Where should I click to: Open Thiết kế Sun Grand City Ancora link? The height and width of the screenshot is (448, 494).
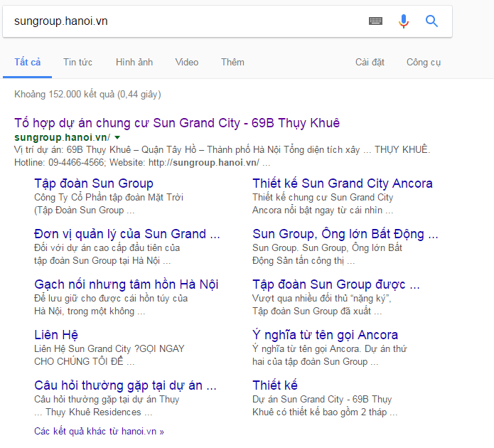(343, 183)
